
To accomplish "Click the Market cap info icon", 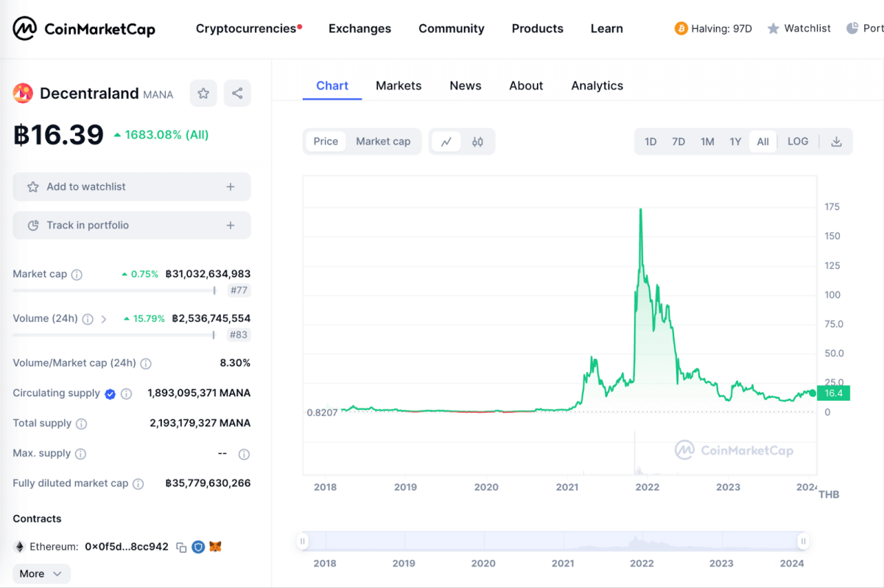I will coord(77,274).
